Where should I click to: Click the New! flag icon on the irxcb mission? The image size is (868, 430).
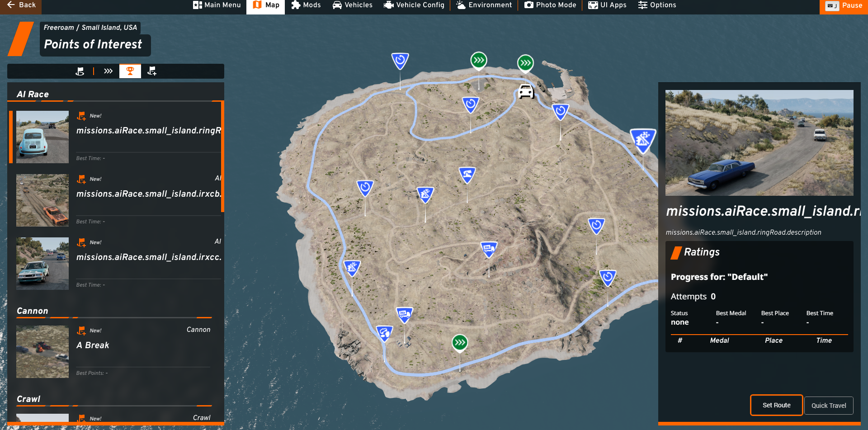coord(81,180)
